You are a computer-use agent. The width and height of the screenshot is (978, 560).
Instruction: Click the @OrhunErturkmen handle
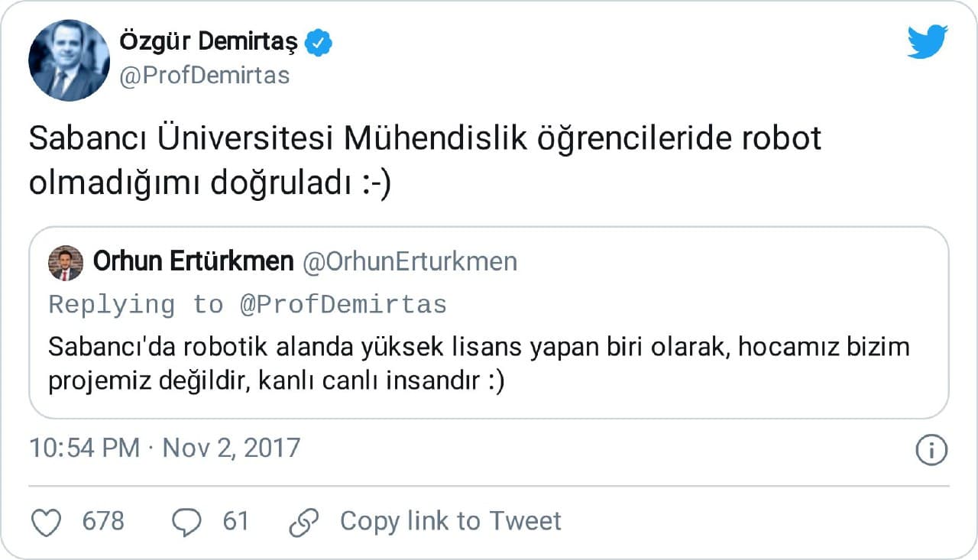click(x=410, y=261)
